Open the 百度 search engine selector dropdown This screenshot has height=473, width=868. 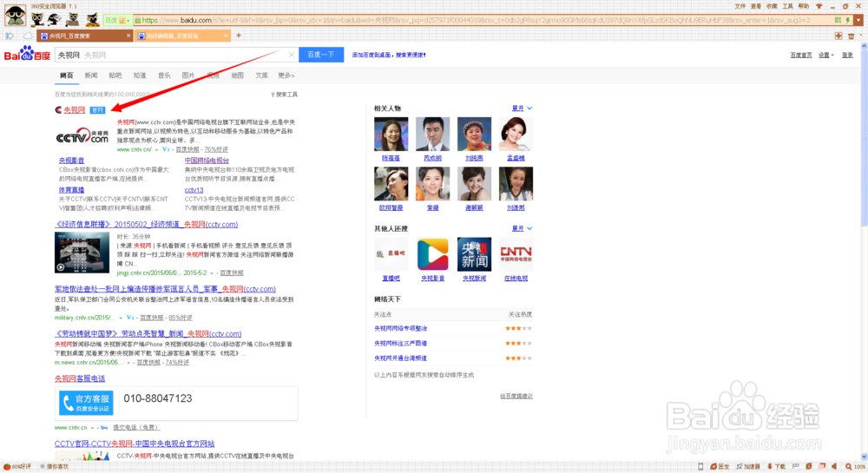pyautogui.click(x=117, y=20)
